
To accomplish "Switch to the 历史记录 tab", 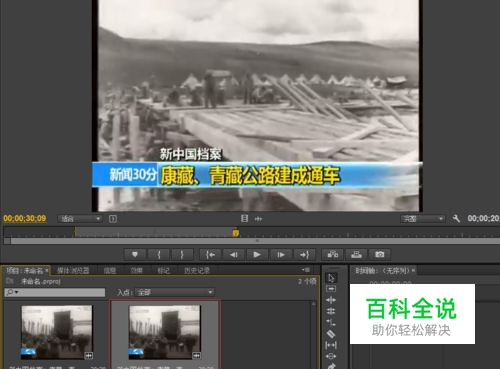I will click(197, 270).
